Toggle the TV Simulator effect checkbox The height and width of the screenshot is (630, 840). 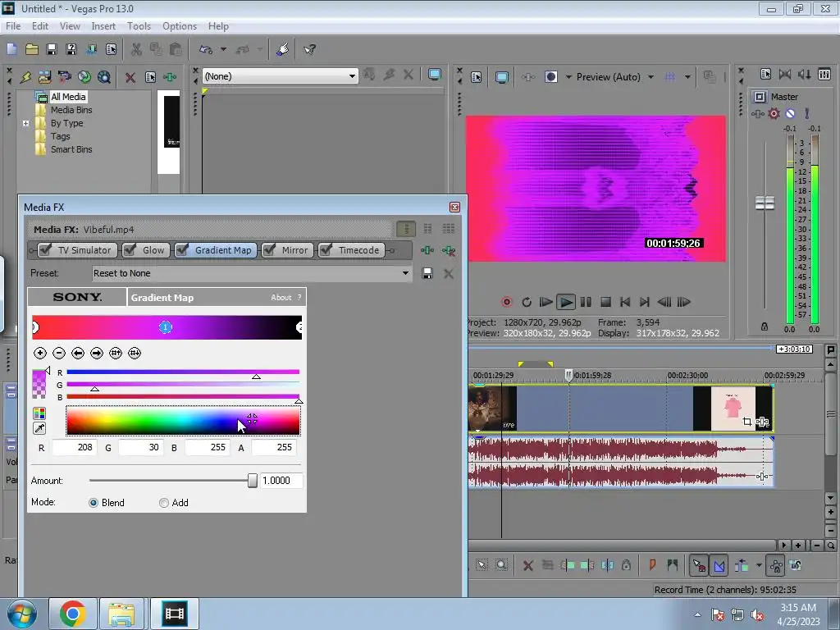(46, 249)
